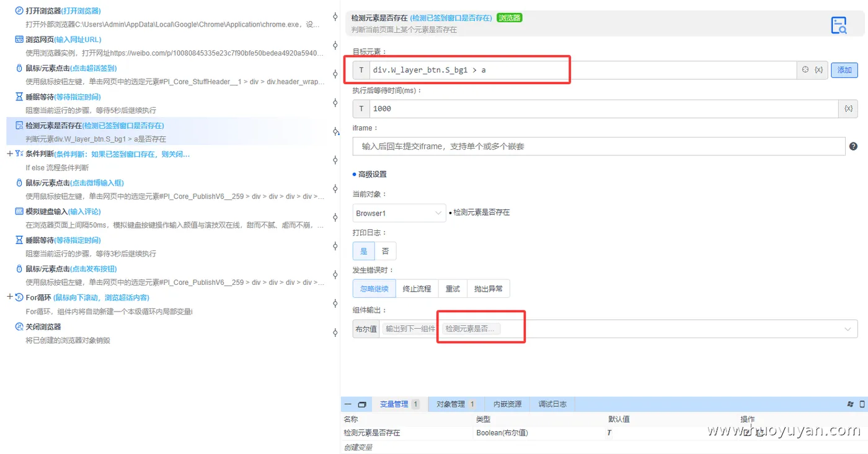
Task: Click the restore window icon in bottom panel
Action: 362,404
